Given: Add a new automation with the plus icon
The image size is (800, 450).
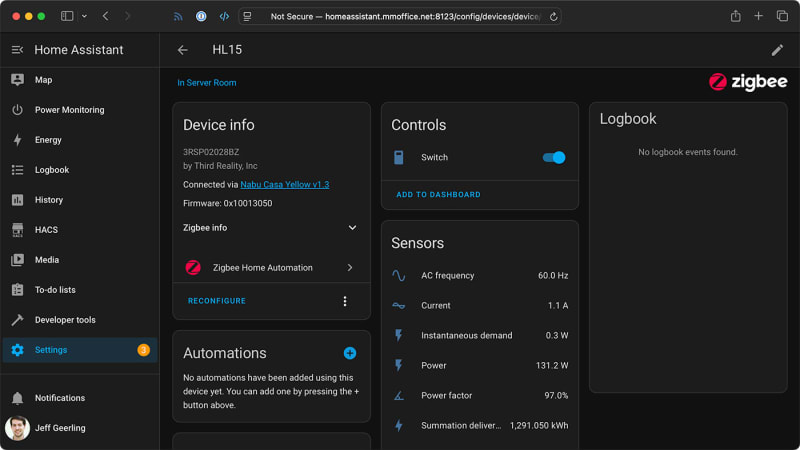Looking at the screenshot, I should click(x=350, y=353).
